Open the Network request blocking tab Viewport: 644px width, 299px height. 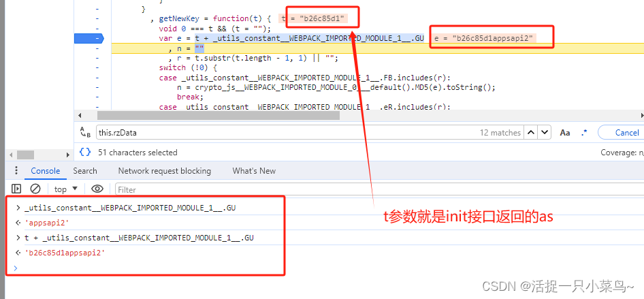coord(164,171)
